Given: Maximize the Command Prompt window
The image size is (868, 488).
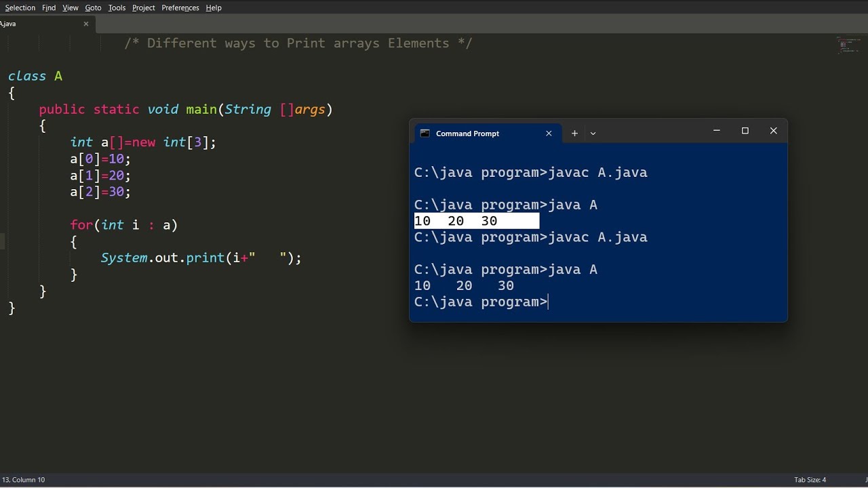Looking at the screenshot, I should pos(745,131).
